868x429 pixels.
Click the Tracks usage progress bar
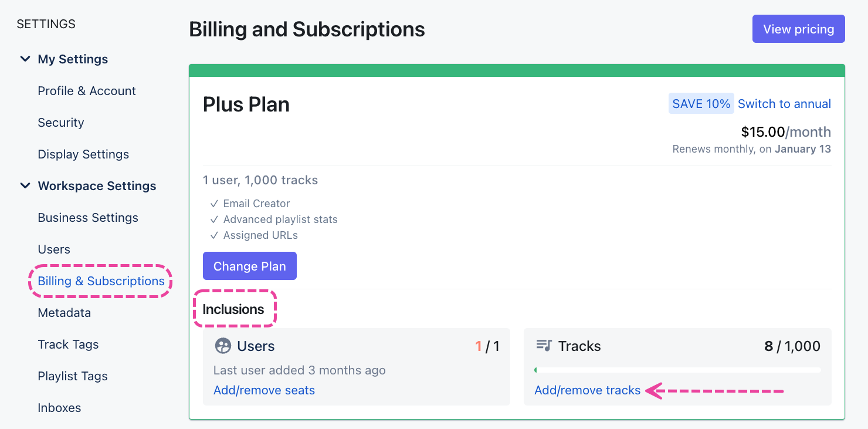click(x=677, y=370)
